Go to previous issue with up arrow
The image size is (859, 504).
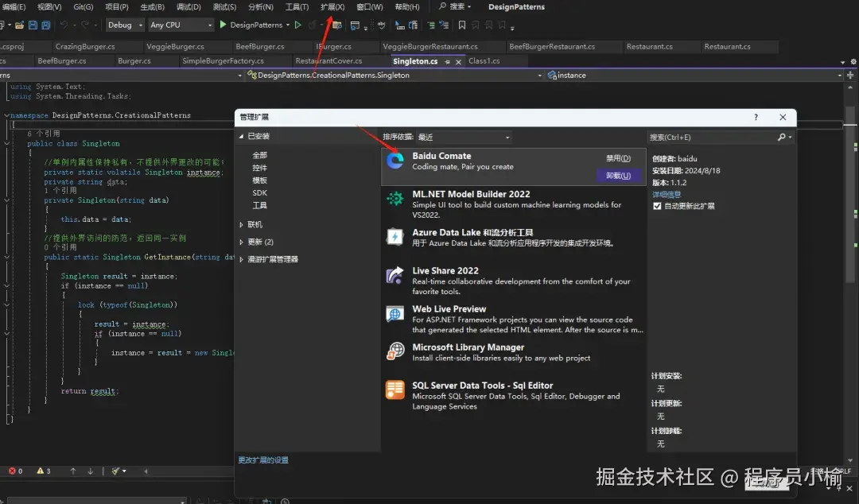tap(73, 471)
